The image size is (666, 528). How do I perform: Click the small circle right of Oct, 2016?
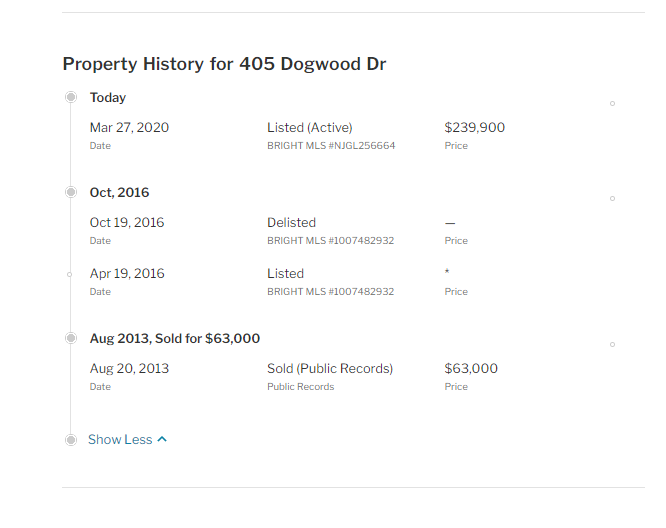612,198
